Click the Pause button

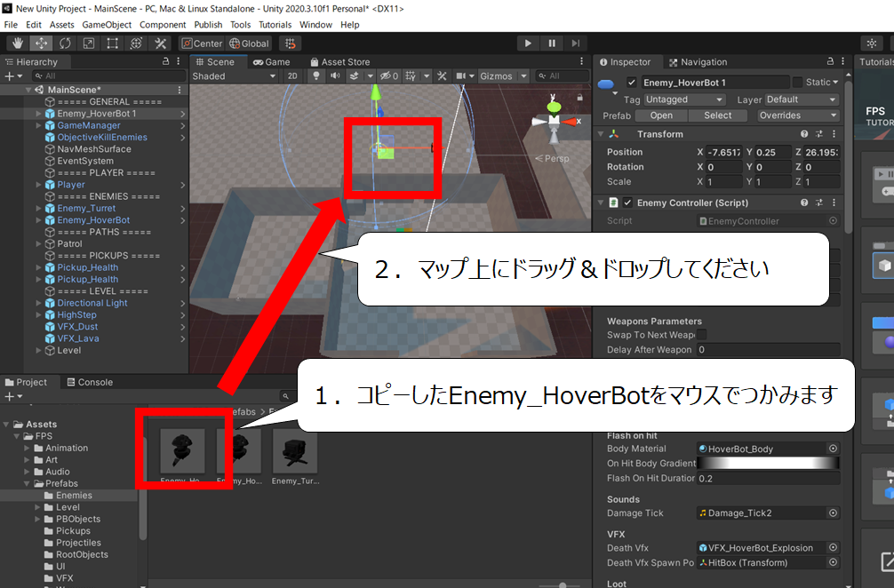click(552, 44)
